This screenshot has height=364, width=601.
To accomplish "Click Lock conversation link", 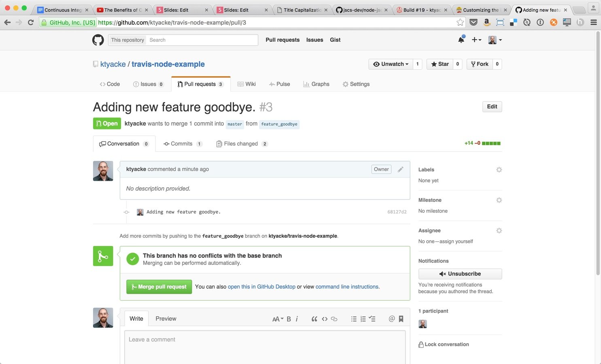I will coord(444,344).
